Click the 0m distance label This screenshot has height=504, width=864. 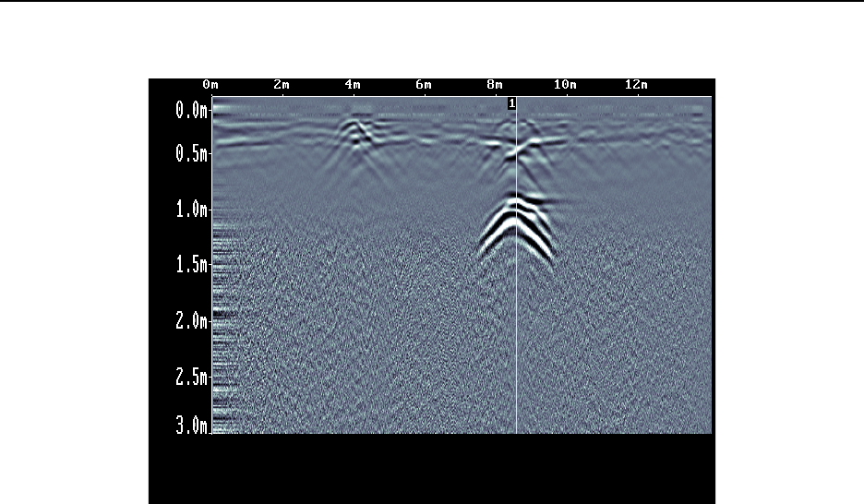click(x=210, y=85)
